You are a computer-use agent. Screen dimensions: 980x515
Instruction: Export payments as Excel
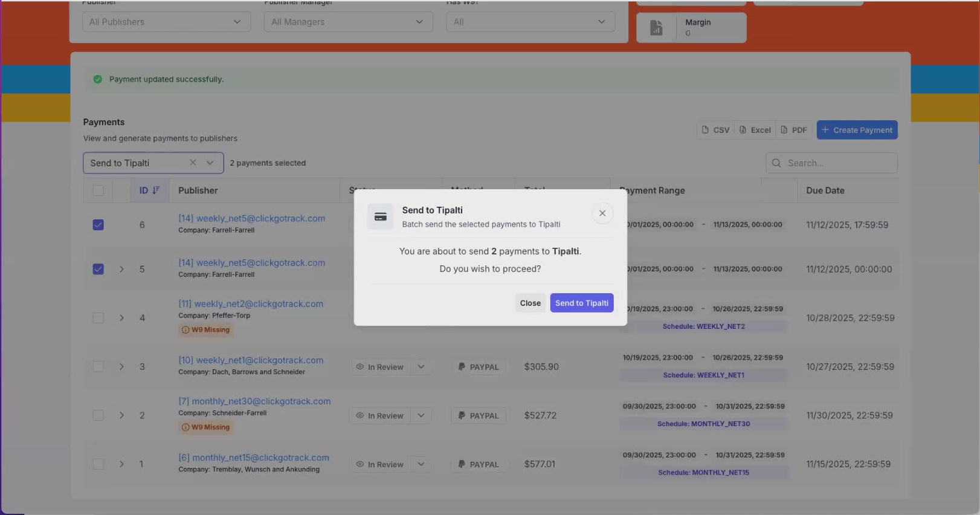click(x=755, y=130)
